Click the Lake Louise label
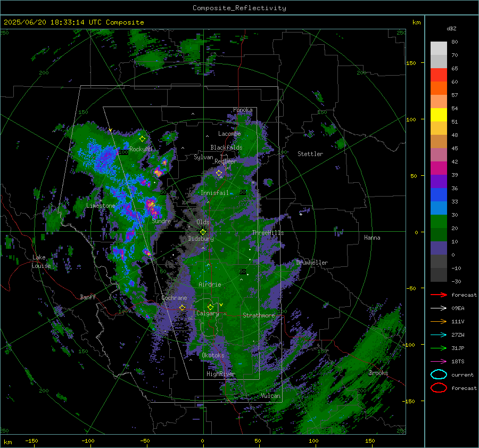 (x=41, y=262)
